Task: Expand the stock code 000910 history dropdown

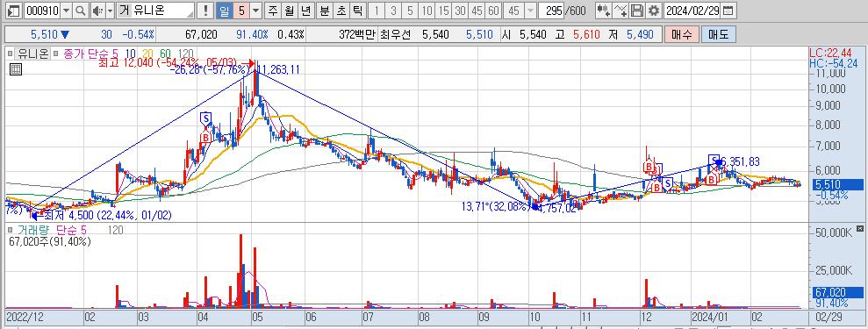Action: tap(67, 11)
